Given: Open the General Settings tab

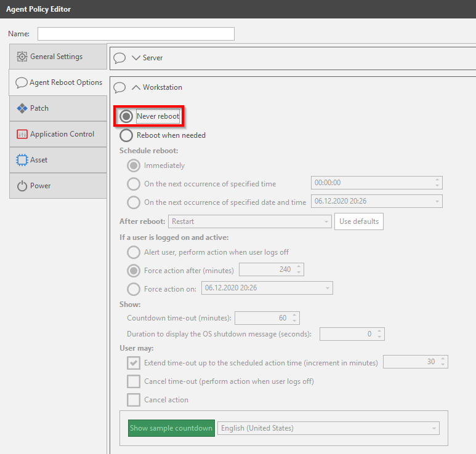Looking at the screenshot, I should click(58, 57).
